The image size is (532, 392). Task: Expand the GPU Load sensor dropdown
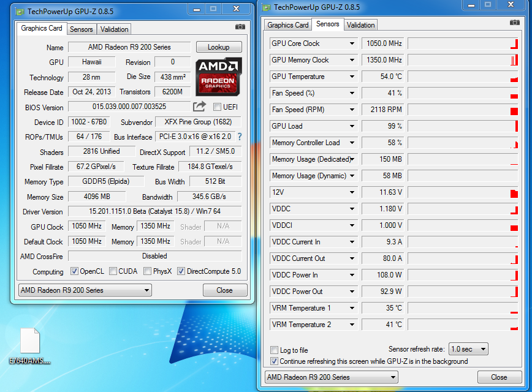pos(352,126)
